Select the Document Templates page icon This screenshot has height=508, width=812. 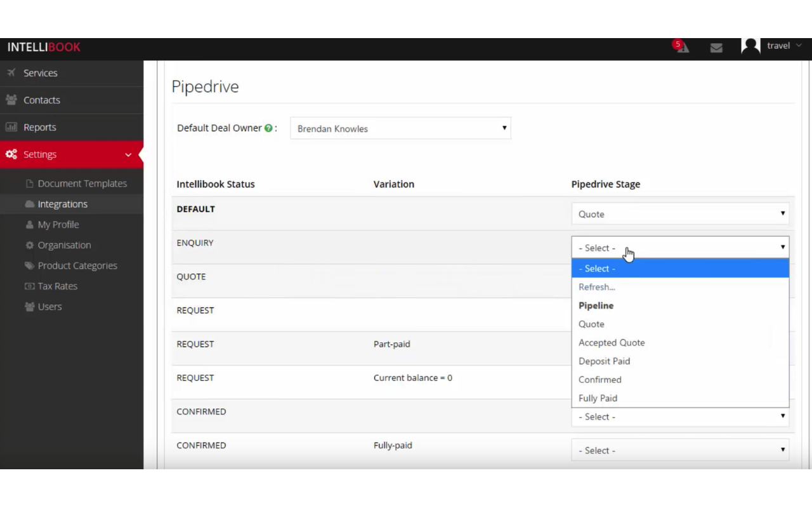coord(30,183)
